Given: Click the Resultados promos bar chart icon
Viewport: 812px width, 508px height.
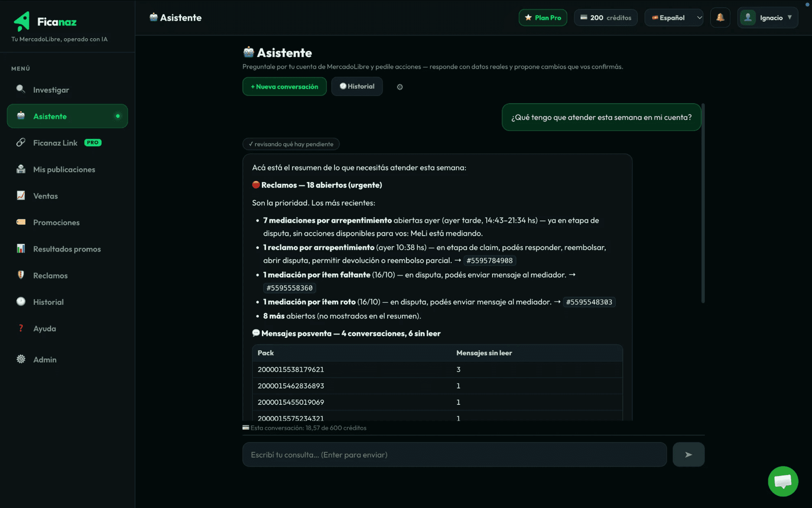Looking at the screenshot, I should pos(21,248).
